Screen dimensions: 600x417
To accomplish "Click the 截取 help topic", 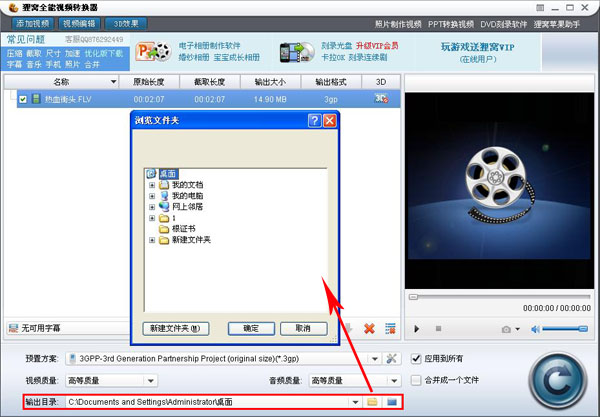I will pyautogui.click(x=34, y=54).
